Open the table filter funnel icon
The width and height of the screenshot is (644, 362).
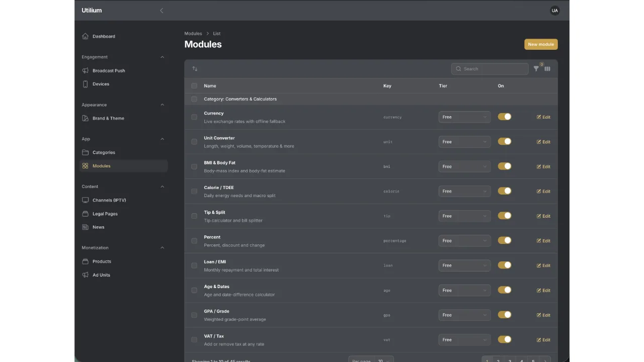tap(536, 69)
